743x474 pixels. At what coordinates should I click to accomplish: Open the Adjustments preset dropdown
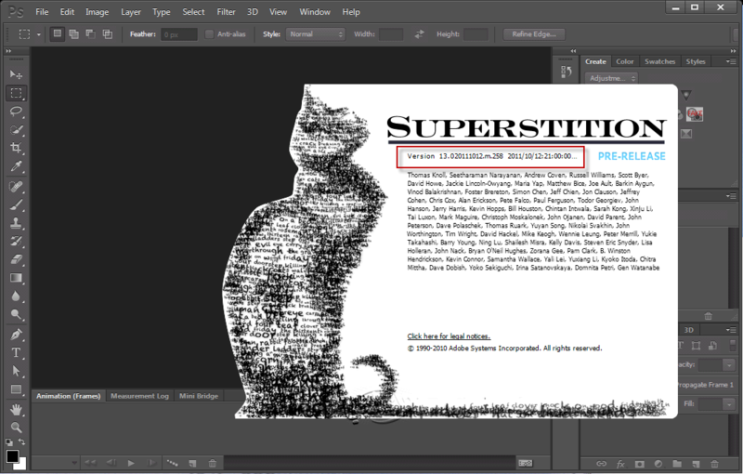pos(611,78)
